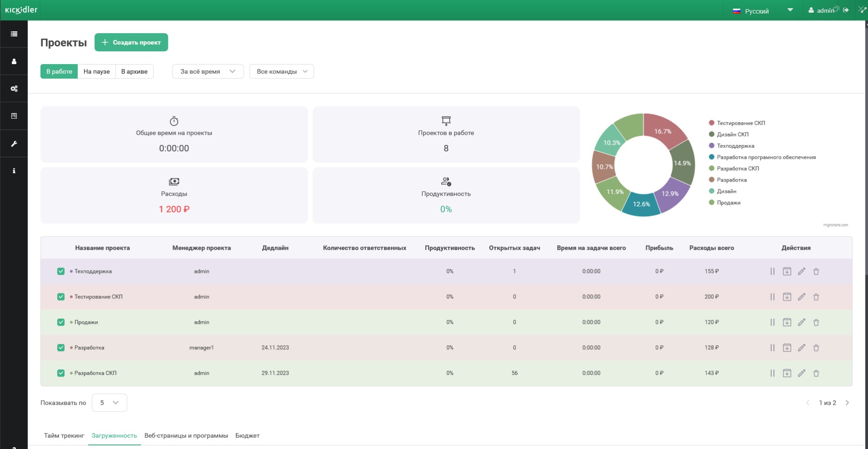Pause the Техподдержка project
The height and width of the screenshot is (449, 868).
pos(772,272)
